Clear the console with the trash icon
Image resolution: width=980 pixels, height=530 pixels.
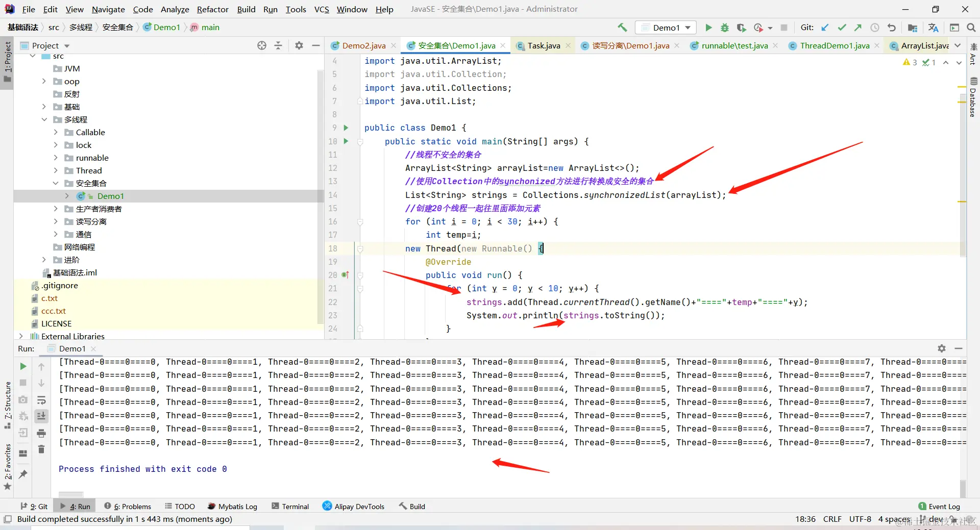coord(41,449)
